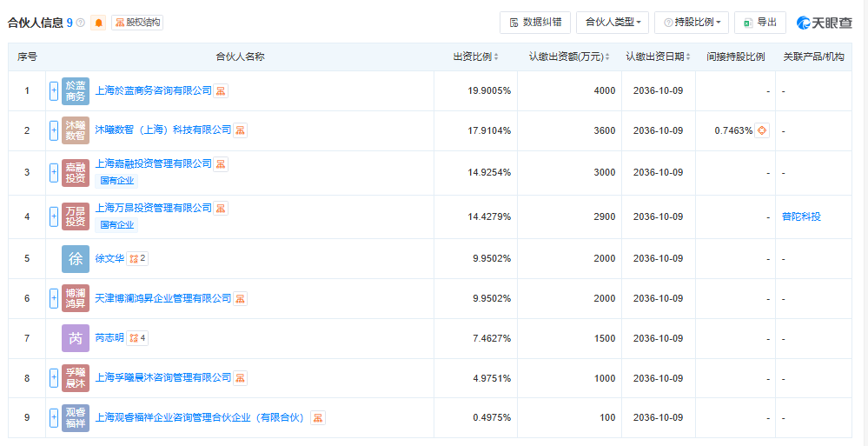Viewport: 868px width, 446px height.
Task: Sort by 认缴出资额(万元) column arrows
Action: point(607,57)
